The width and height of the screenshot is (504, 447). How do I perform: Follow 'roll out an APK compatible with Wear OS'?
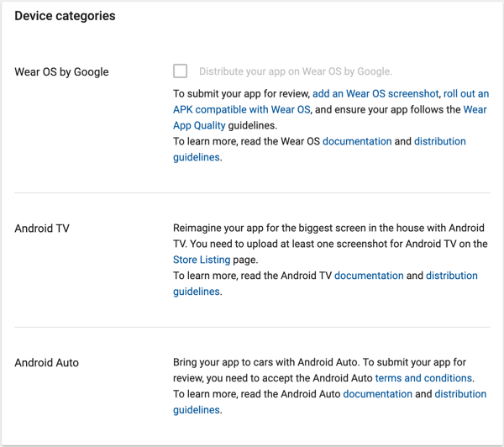pyautogui.click(x=242, y=109)
